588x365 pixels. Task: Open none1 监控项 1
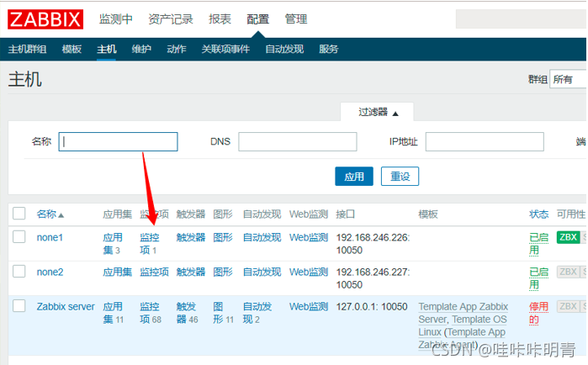point(149,244)
